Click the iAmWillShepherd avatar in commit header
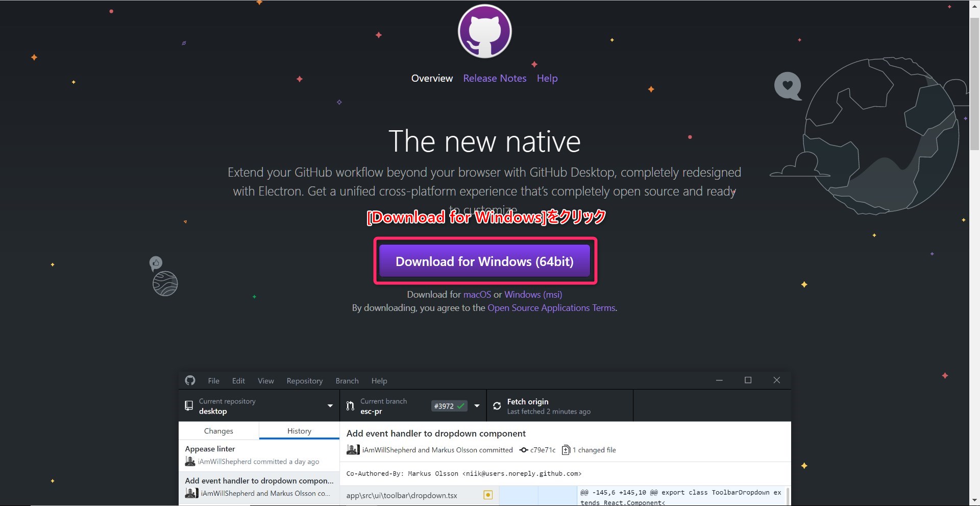This screenshot has height=506, width=980. coord(353,450)
